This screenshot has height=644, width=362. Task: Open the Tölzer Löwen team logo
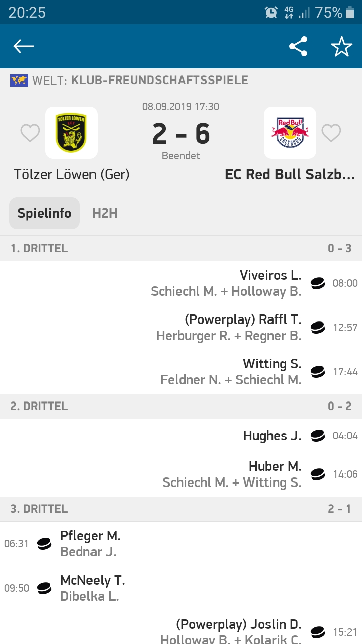[x=71, y=133]
